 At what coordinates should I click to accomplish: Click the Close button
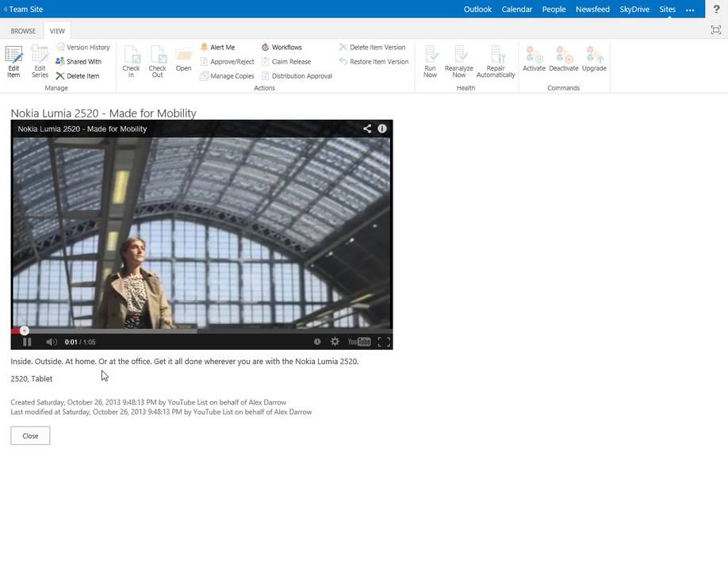[x=30, y=436]
